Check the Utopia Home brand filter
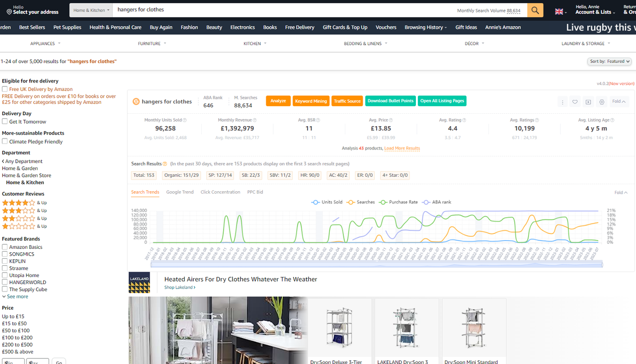This screenshot has height=364, width=636. 4,275
